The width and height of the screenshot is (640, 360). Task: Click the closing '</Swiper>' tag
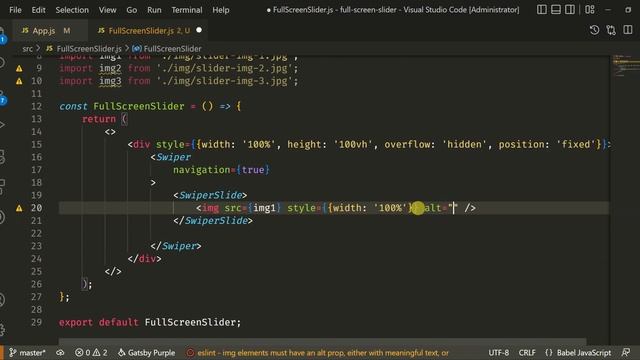[176, 246]
